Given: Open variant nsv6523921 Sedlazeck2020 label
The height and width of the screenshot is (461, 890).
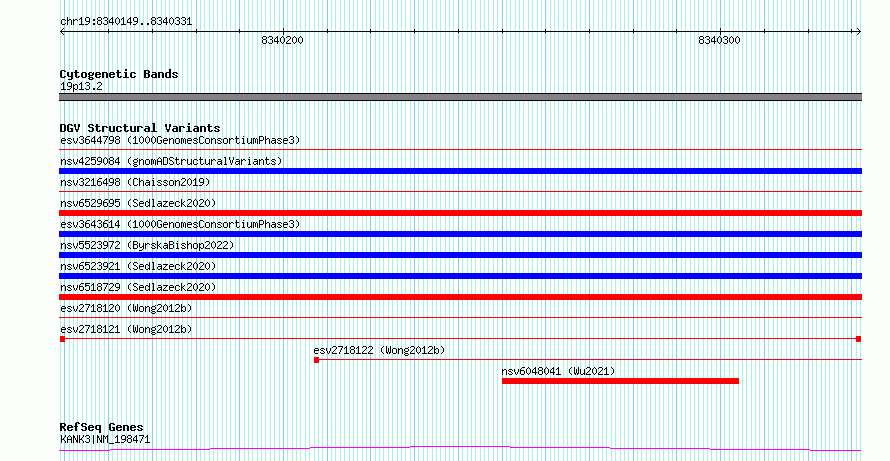Looking at the screenshot, I should 138,266.
